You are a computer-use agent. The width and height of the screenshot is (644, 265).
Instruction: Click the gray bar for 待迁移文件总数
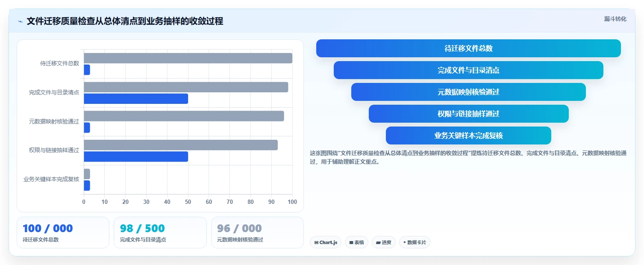coord(188,58)
